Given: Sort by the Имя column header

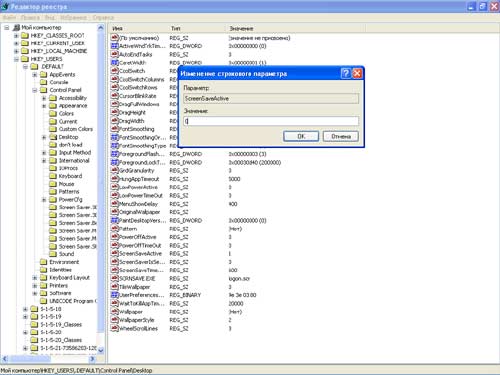Looking at the screenshot, I should pos(138,28).
